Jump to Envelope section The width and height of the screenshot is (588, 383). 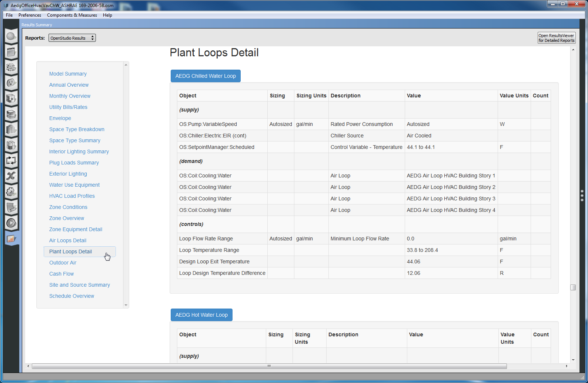[60, 118]
